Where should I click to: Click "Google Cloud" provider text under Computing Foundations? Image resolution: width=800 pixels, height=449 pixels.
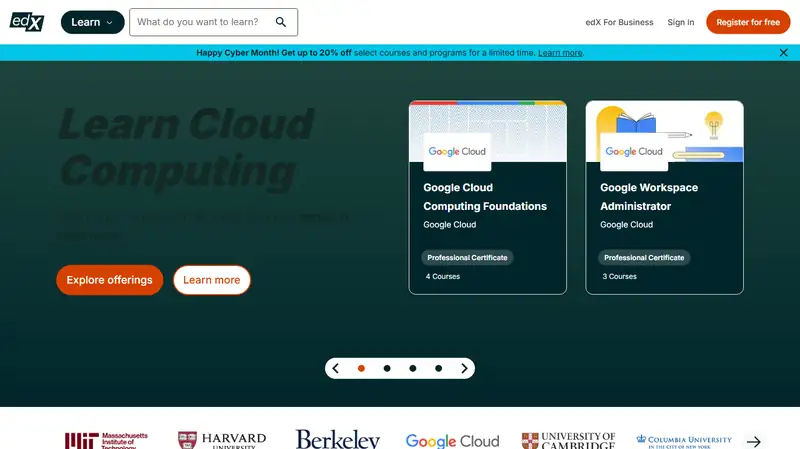pyautogui.click(x=449, y=224)
